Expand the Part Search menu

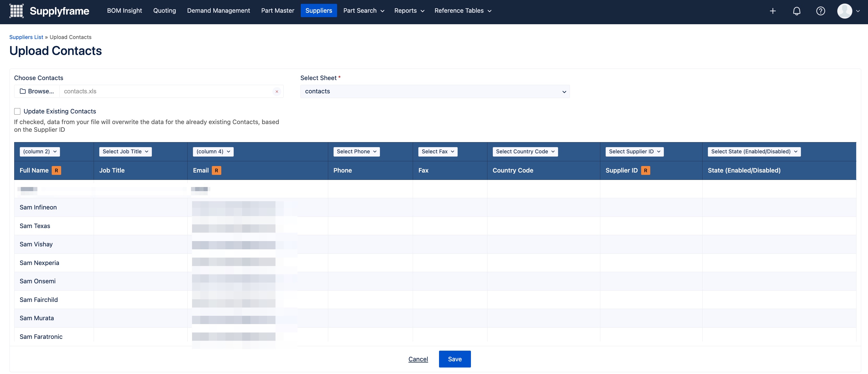[364, 11]
